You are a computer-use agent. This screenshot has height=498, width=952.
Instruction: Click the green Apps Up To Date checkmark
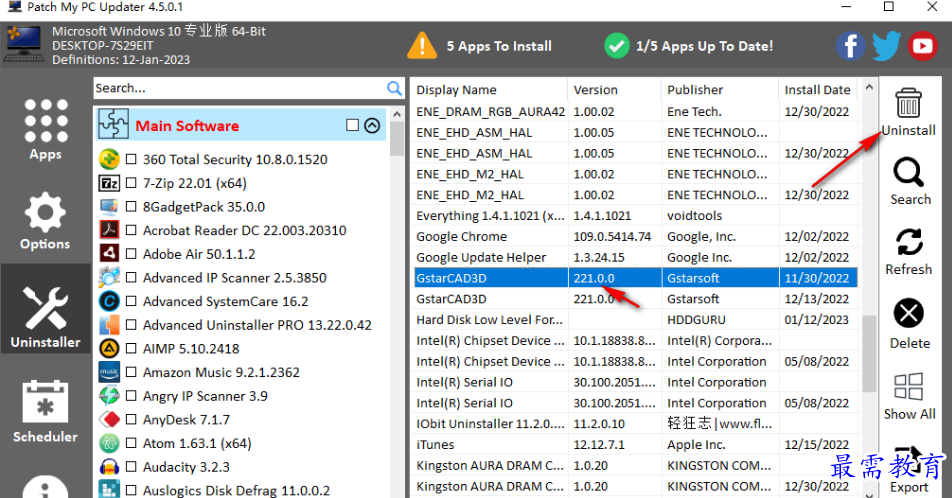click(617, 46)
